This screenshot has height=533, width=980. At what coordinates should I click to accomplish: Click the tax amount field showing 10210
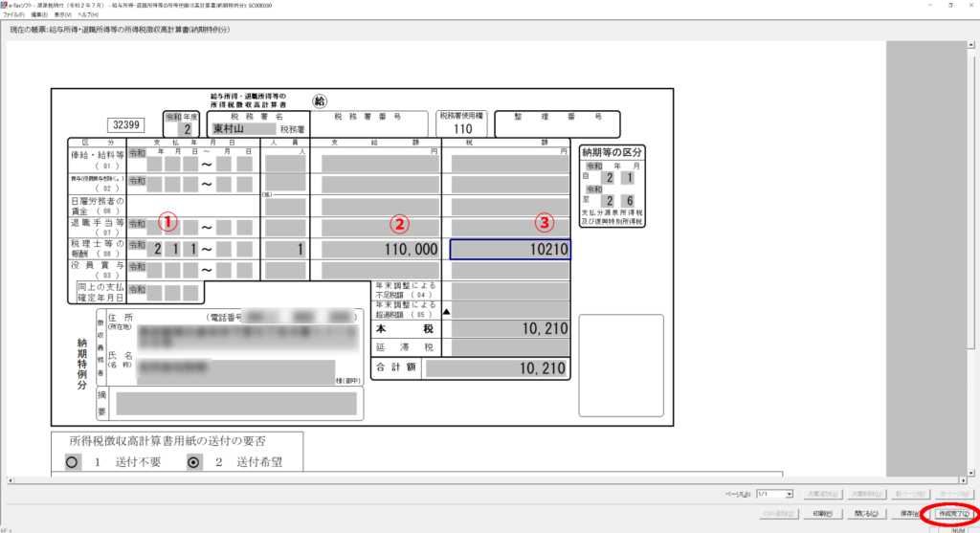click(x=511, y=250)
